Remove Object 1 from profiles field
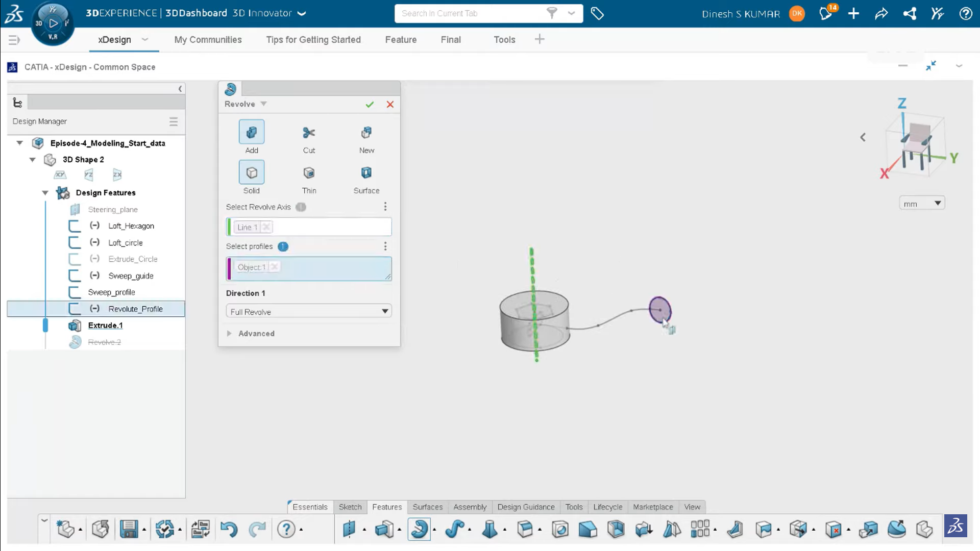 click(x=275, y=267)
